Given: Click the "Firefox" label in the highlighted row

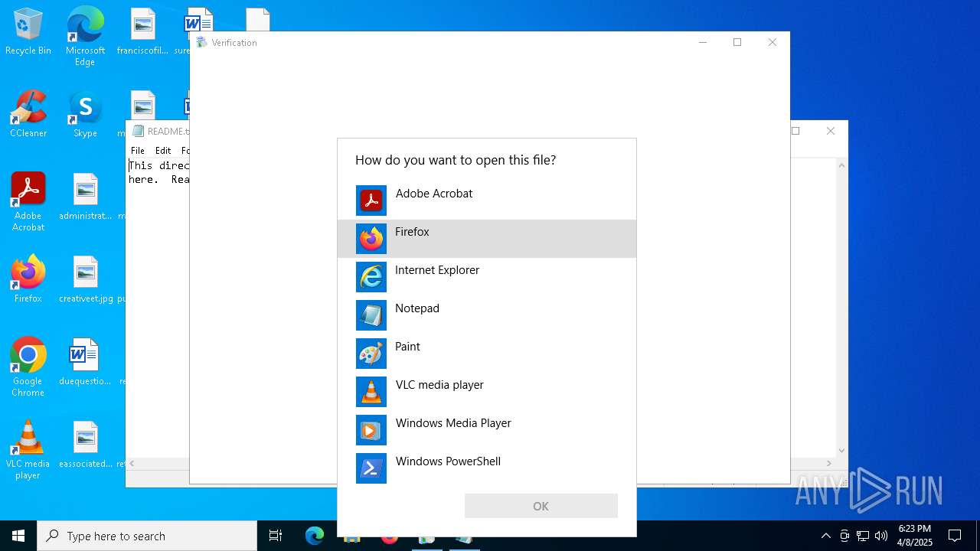Looking at the screenshot, I should coord(412,232).
